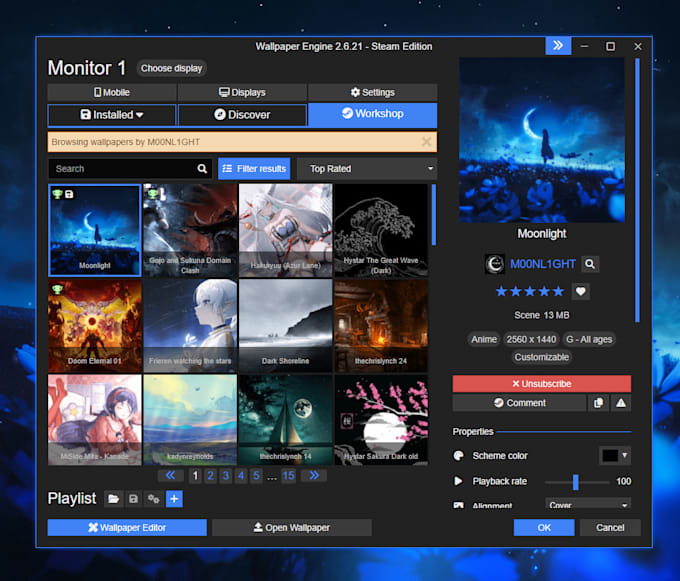Open the playlist folder icon
This screenshot has height=581, width=680.
(114, 499)
